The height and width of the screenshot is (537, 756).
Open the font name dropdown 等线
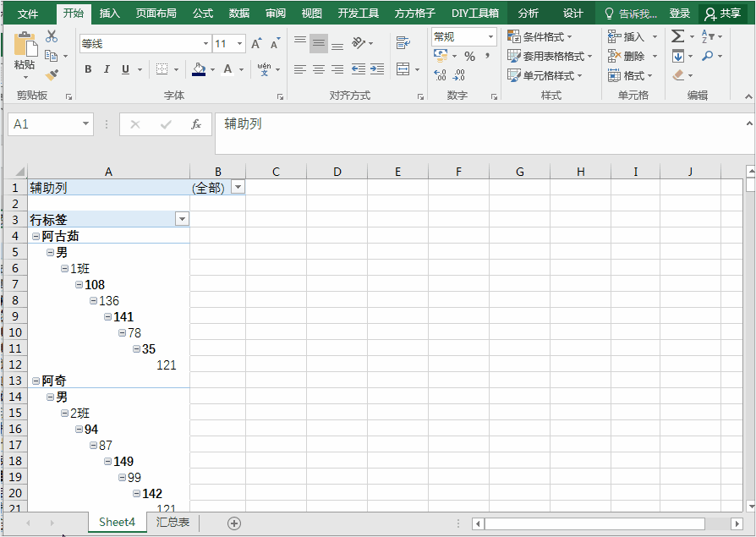(x=205, y=44)
